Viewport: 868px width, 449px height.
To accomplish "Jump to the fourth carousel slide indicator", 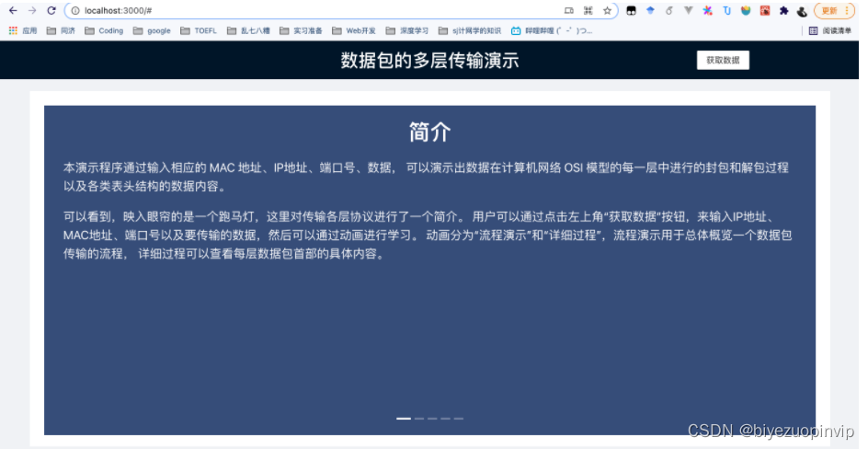I will tap(446, 419).
